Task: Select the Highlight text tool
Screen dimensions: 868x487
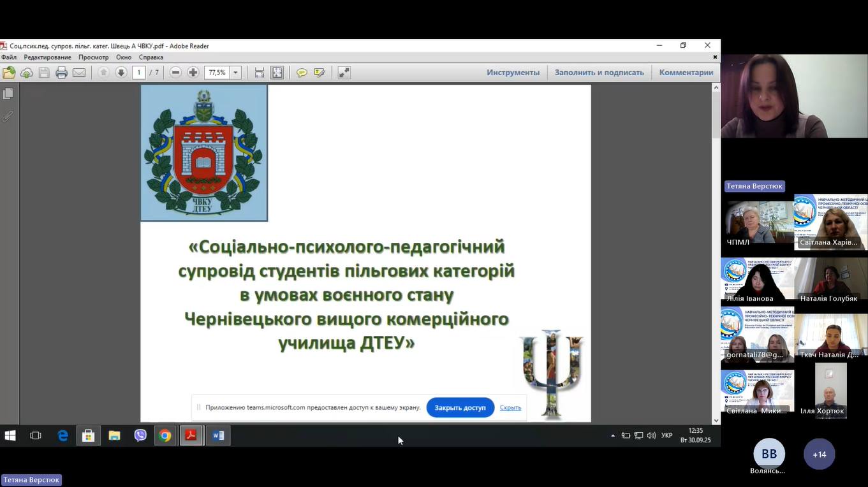Action: point(320,73)
